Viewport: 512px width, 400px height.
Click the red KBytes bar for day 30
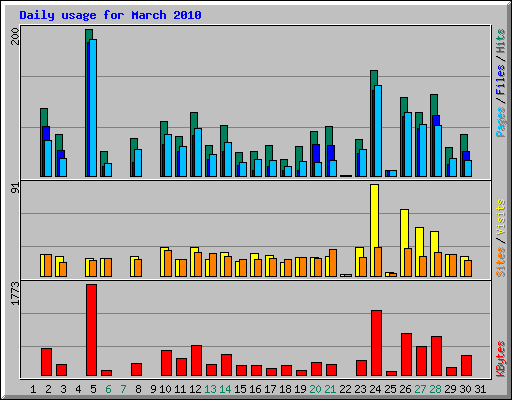click(x=467, y=366)
